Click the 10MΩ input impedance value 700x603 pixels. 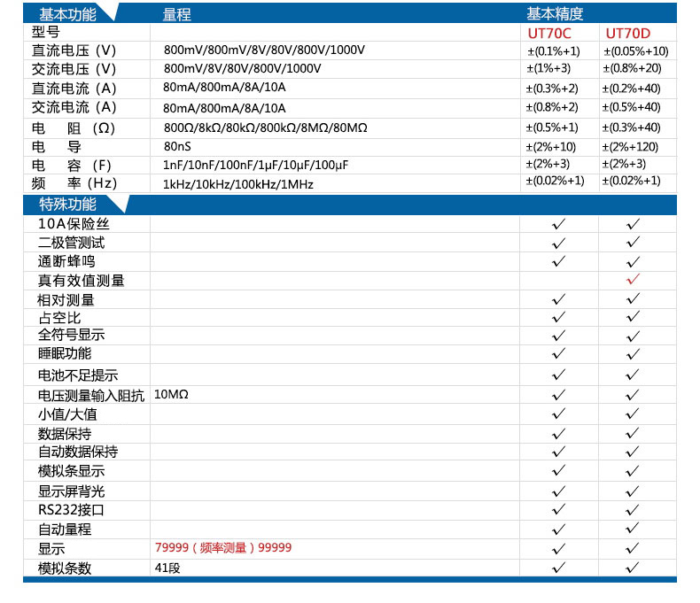pos(171,394)
